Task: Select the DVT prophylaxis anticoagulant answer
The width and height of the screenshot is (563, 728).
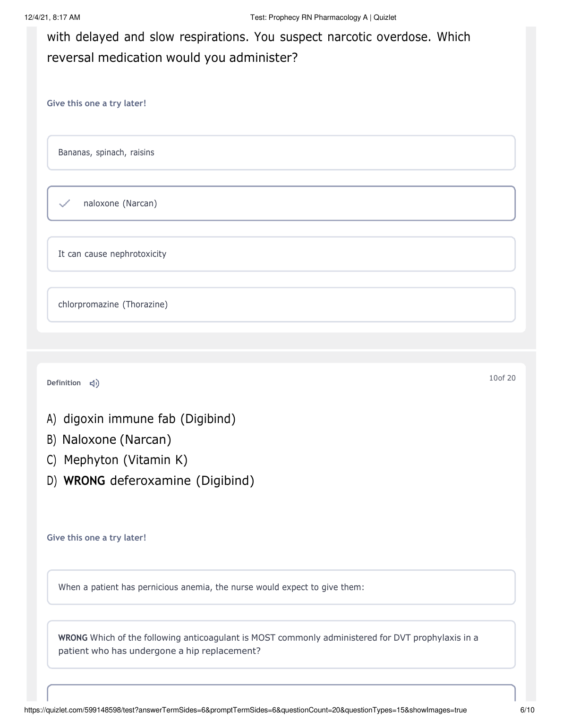Action: pos(281,644)
